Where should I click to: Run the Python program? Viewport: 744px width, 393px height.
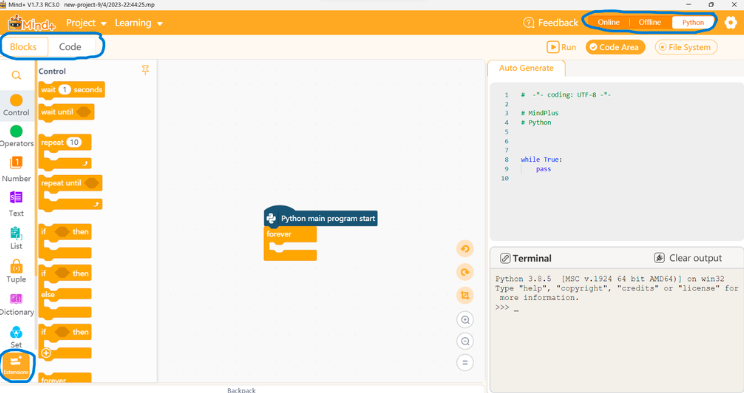point(561,47)
